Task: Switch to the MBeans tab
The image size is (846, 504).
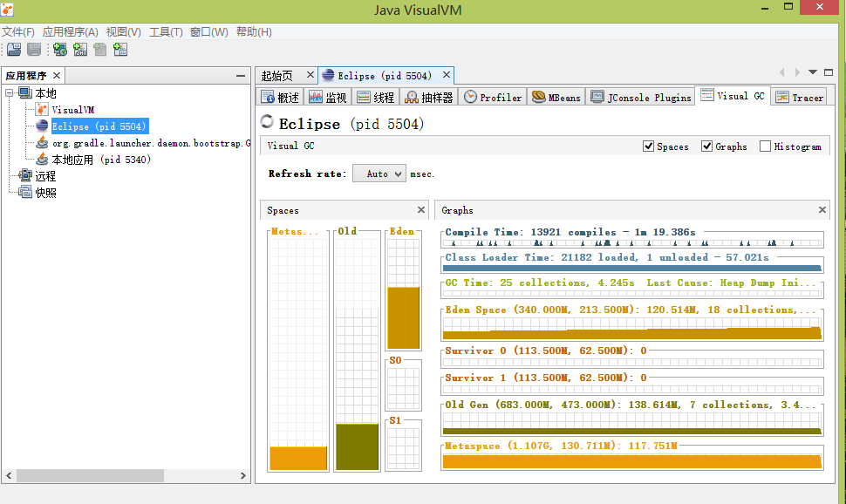Action: [x=556, y=97]
